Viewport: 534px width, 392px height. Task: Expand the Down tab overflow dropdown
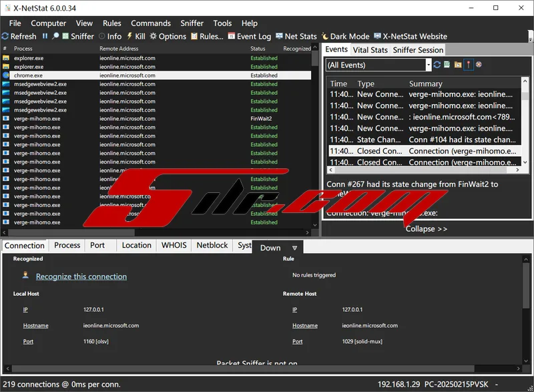294,248
